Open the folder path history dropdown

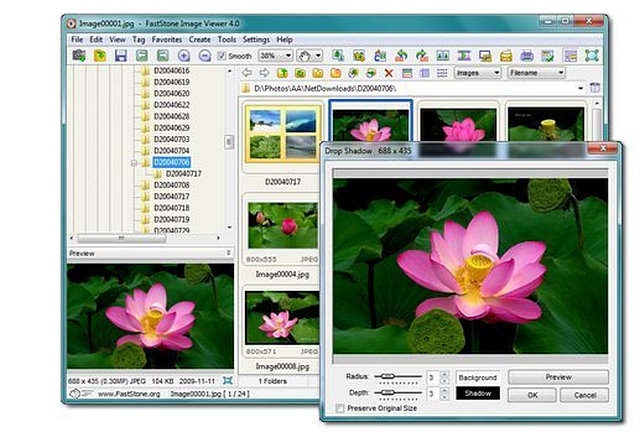click(580, 88)
